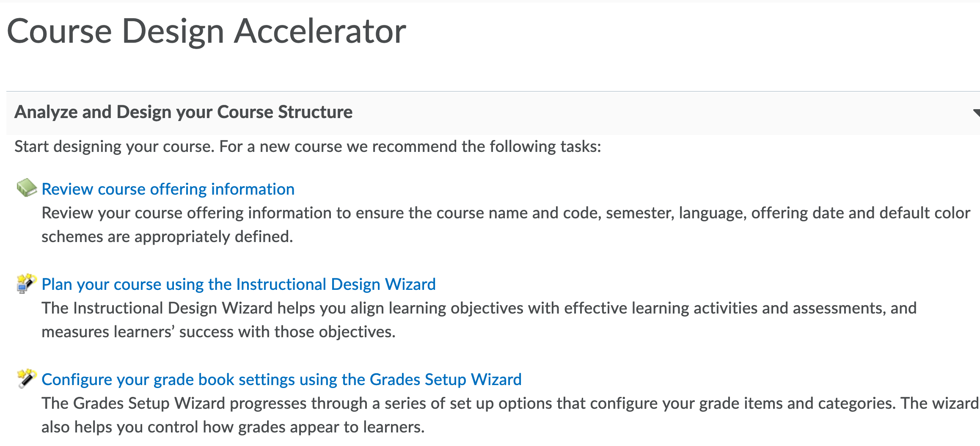This screenshot has height=446, width=980.
Task: Click 'also helps you control how grades appear' line
Action: [233, 427]
